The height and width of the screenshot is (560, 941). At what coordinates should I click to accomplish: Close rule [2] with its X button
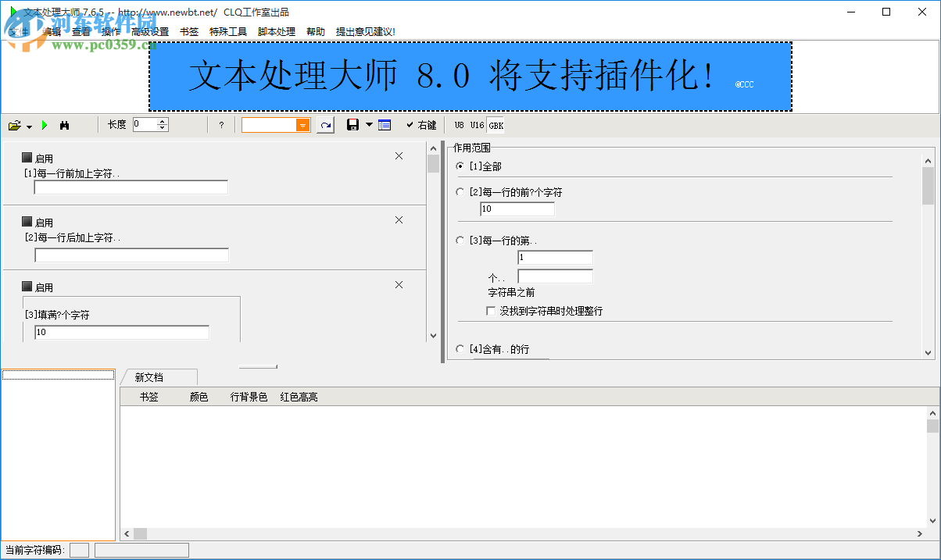pyautogui.click(x=399, y=219)
